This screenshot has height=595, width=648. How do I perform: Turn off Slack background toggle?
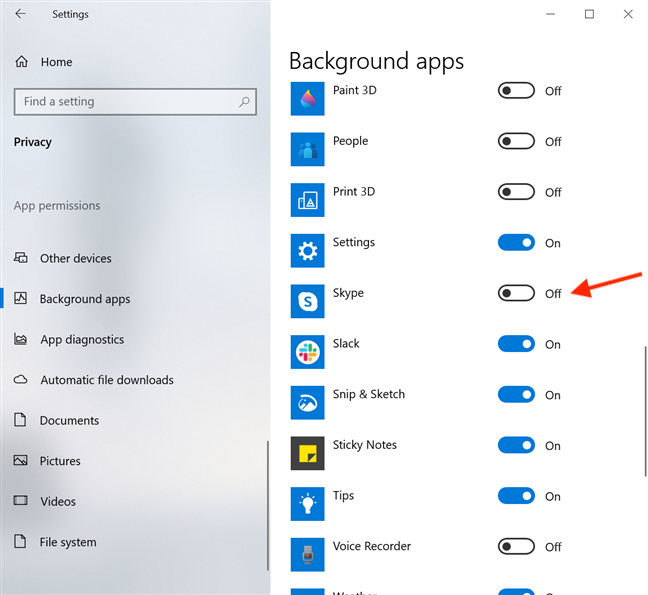[516, 344]
